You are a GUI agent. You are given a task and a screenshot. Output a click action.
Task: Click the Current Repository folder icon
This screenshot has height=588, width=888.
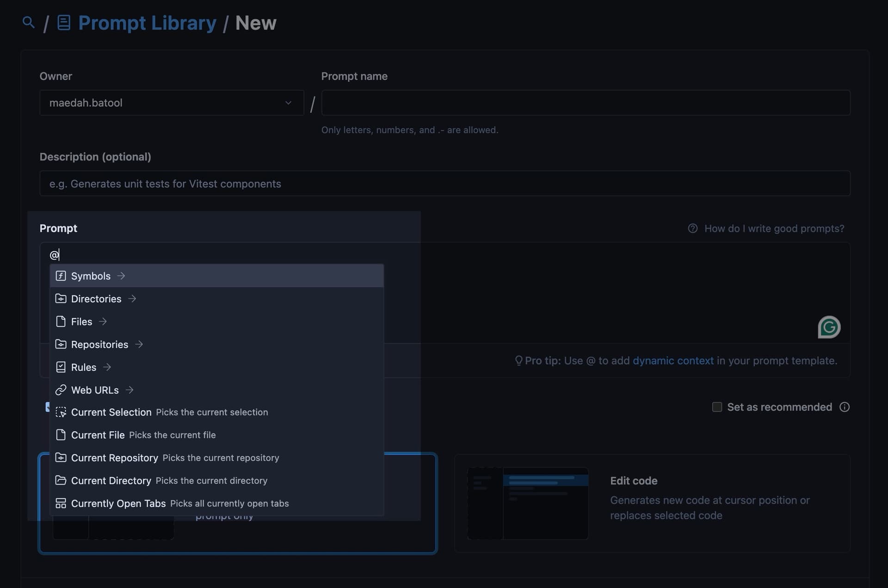[61, 458]
